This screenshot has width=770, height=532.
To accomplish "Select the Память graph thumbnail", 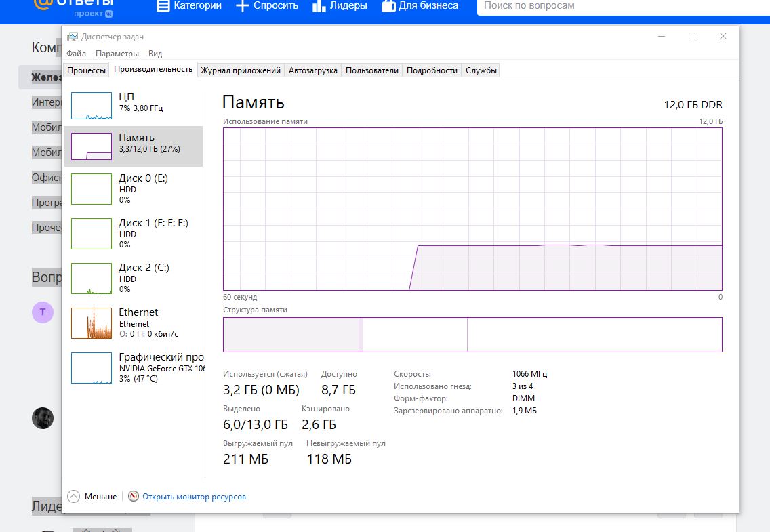I will pyautogui.click(x=92, y=146).
